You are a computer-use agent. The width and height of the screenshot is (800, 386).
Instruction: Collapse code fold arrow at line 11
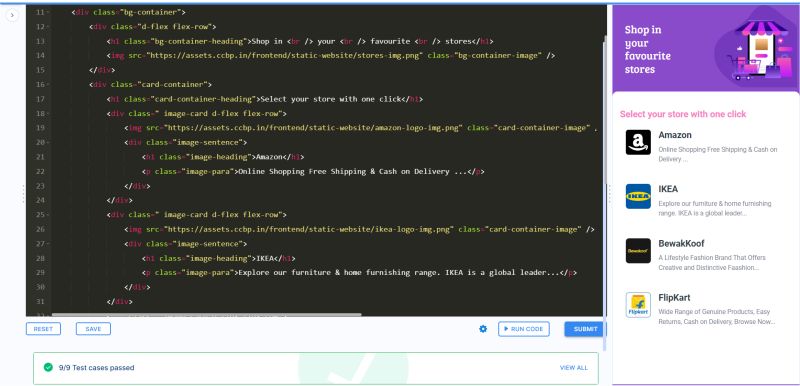[x=48, y=12]
